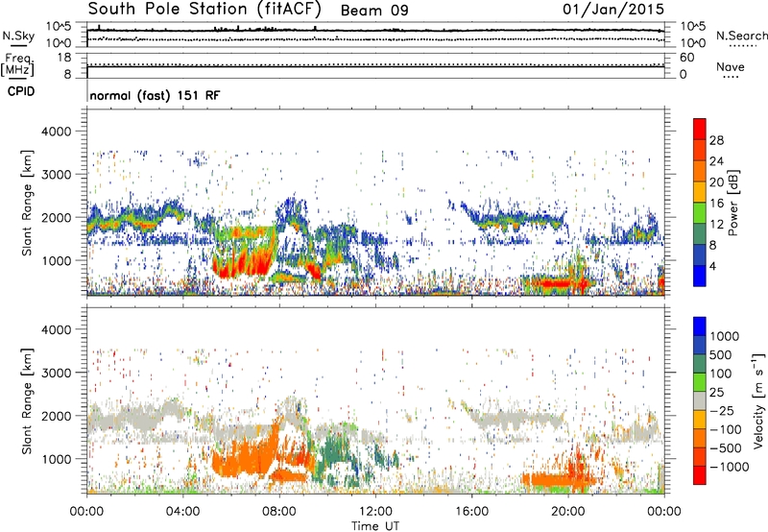Click the "Freq. [MHz]" axis label
The height and width of the screenshot is (532, 768).
click(18, 65)
